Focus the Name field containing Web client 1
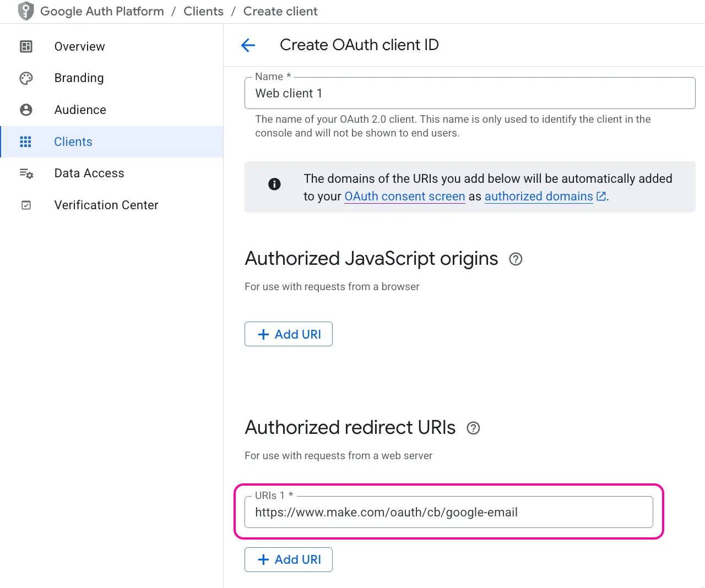 (470, 93)
